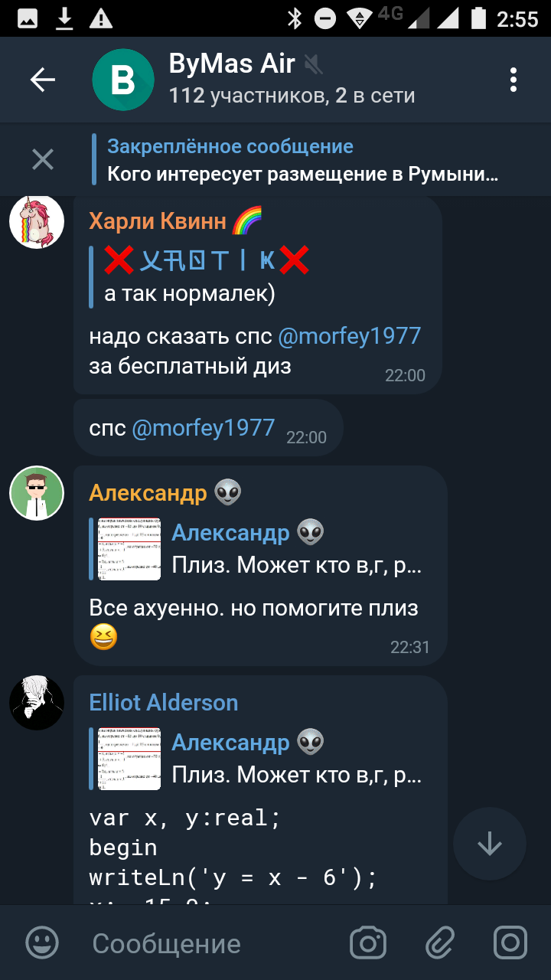Open the ByMas Air group title info
This screenshot has width=551, height=980.
(x=292, y=80)
